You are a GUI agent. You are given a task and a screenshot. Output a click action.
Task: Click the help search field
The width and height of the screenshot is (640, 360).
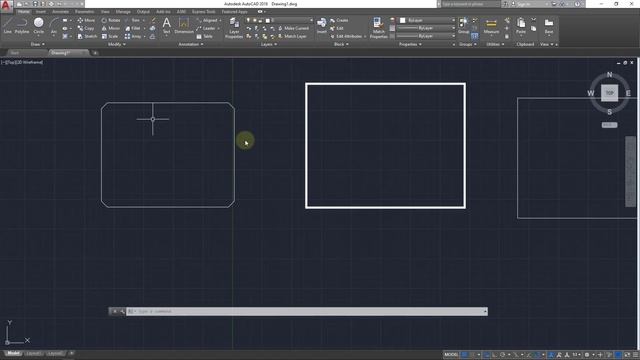470,4
